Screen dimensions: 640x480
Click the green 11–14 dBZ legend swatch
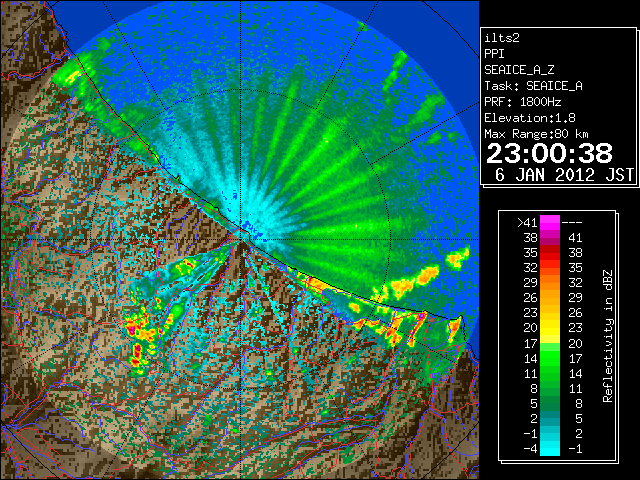coord(550,373)
